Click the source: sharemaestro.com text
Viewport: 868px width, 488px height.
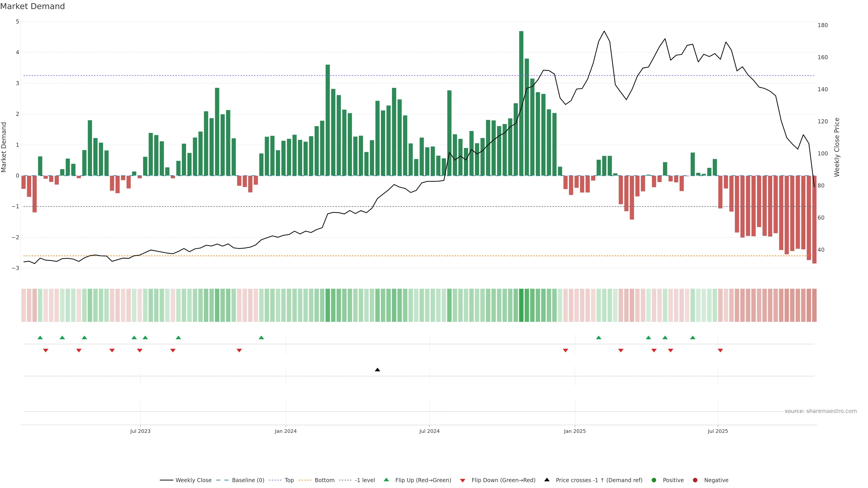pyautogui.click(x=821, y=411)
